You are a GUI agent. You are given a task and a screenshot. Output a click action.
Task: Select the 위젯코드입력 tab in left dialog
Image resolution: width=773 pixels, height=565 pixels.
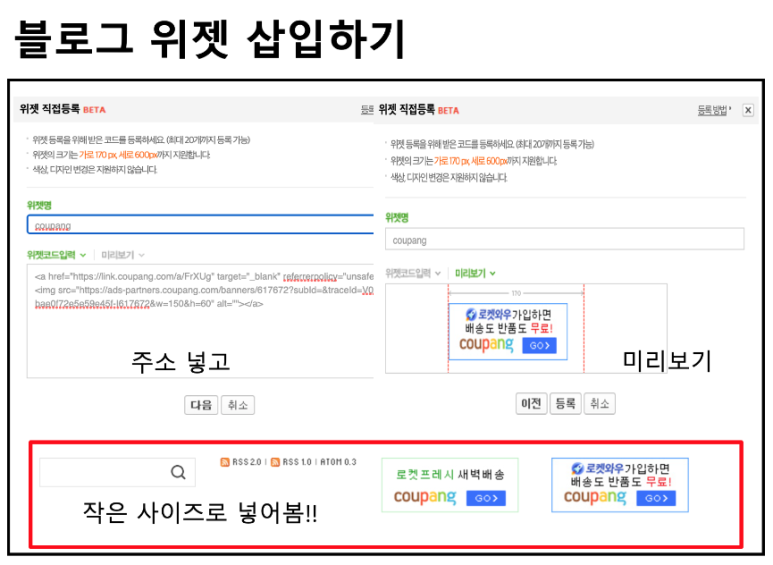click(x=51, y=255)
